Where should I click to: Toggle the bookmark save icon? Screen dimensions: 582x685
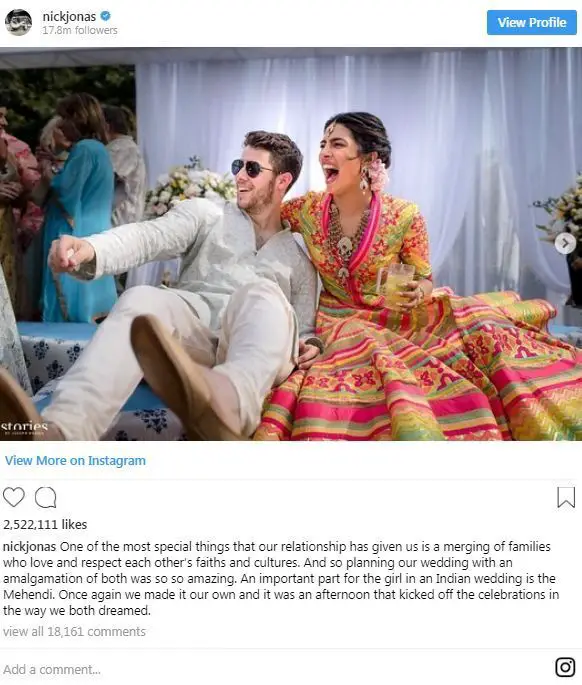coord(566,498)
